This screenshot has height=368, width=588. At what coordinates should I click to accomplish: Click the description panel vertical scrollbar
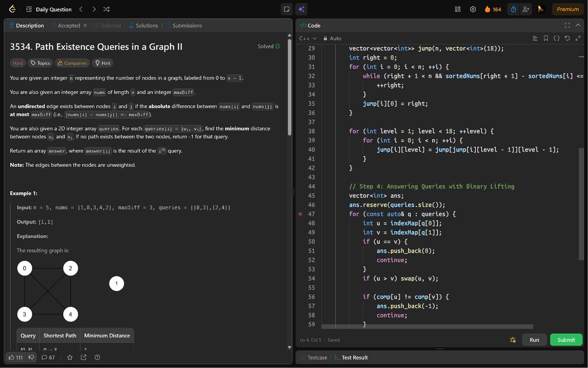click(x=290, y=87)
